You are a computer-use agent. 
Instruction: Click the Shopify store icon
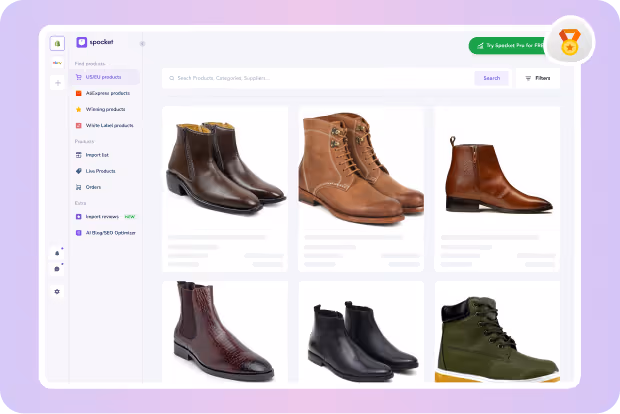click(x=57, y=43)
